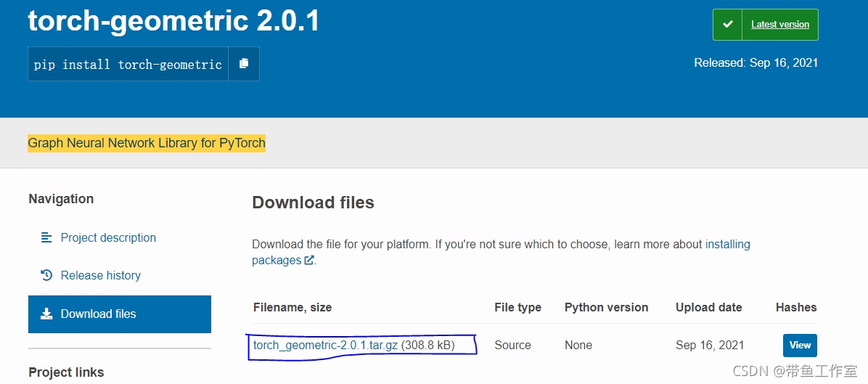Open Project description in navigation

[109, 238]
